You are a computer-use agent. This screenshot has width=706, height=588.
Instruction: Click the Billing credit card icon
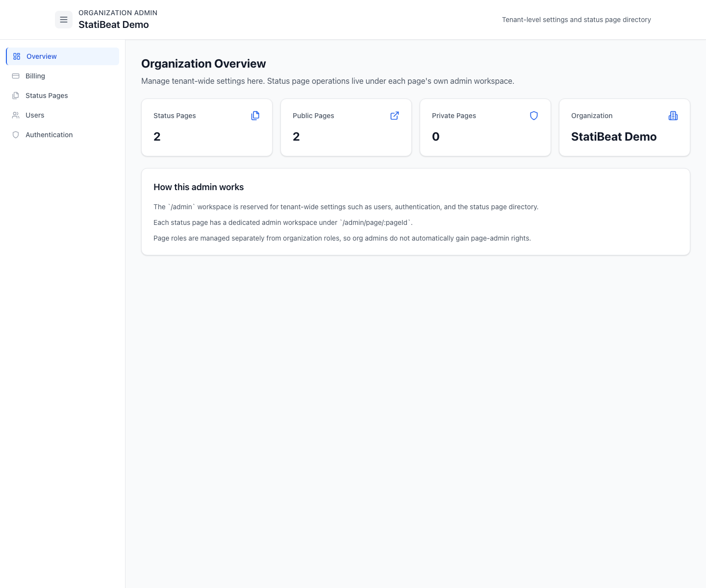pos(16,75)
